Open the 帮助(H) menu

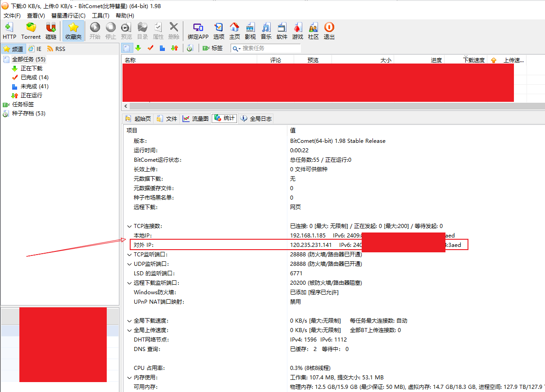[x=125, y=15]
